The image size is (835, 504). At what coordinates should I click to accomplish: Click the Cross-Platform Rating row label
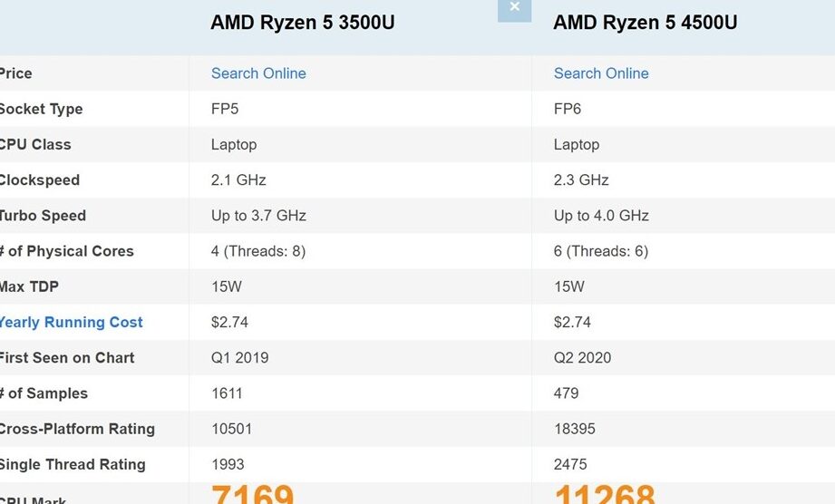[x=77, y=429]
